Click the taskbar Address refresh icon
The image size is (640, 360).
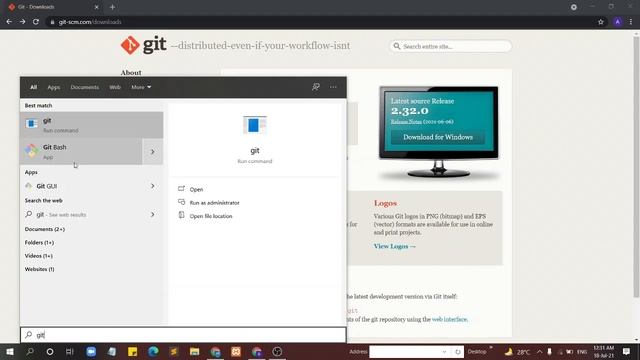point(458,352)
